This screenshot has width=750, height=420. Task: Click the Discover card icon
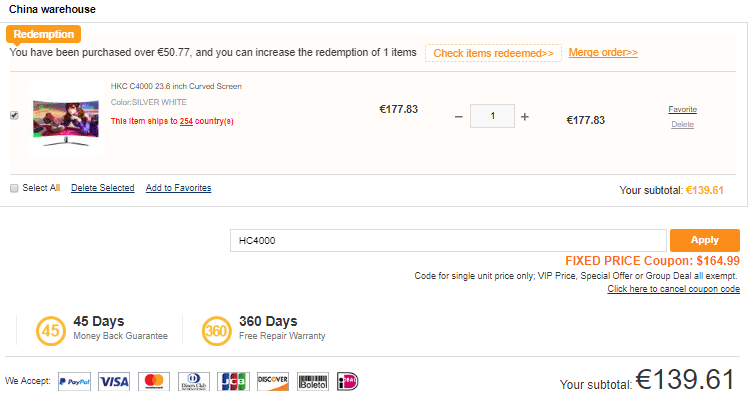tap(272, 381)
